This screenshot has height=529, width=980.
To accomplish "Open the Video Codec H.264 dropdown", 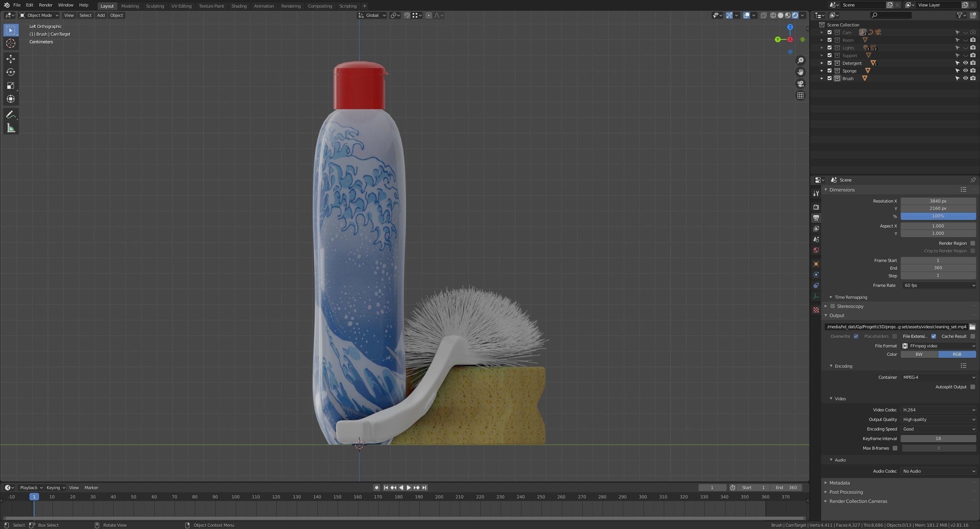I will coord(938,410).
